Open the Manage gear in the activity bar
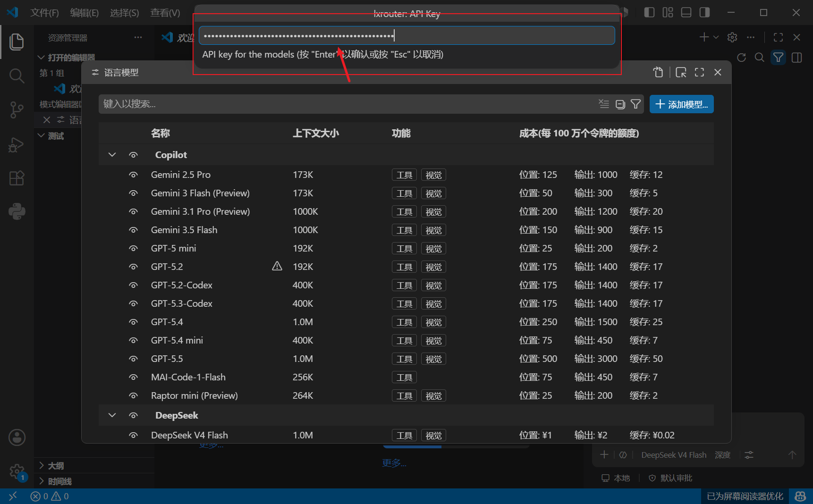The height and width of the screenshot is (504, 813). coord(17,471)
